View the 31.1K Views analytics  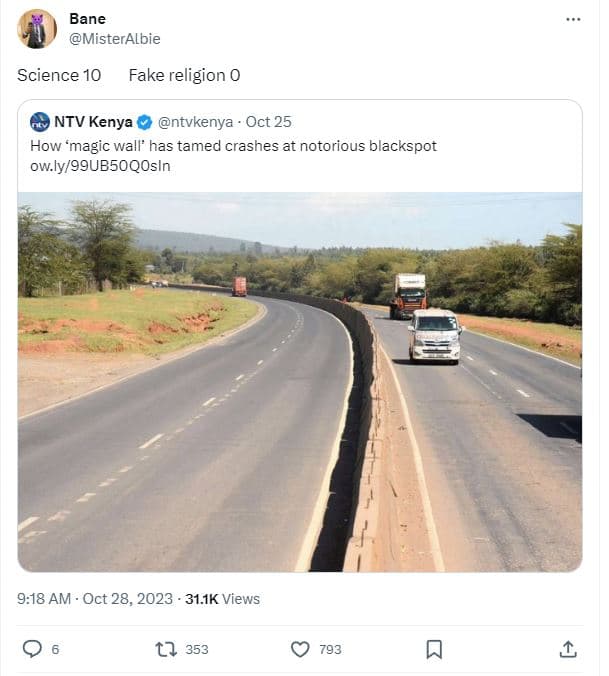point(222,599)
